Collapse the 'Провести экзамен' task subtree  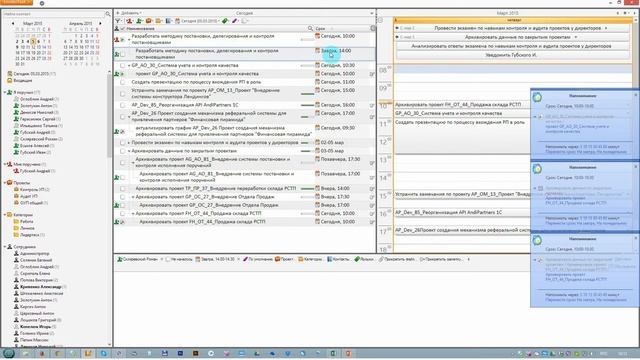[129, 143]
